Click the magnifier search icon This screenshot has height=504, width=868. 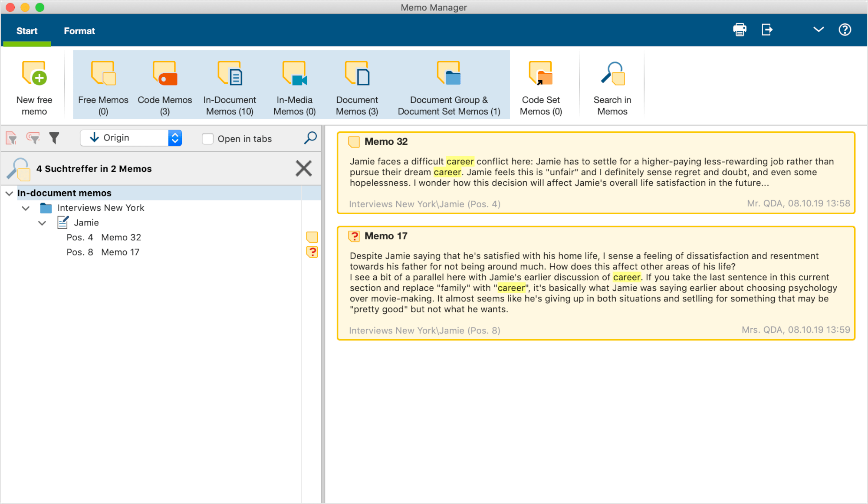tap(310, 138)
